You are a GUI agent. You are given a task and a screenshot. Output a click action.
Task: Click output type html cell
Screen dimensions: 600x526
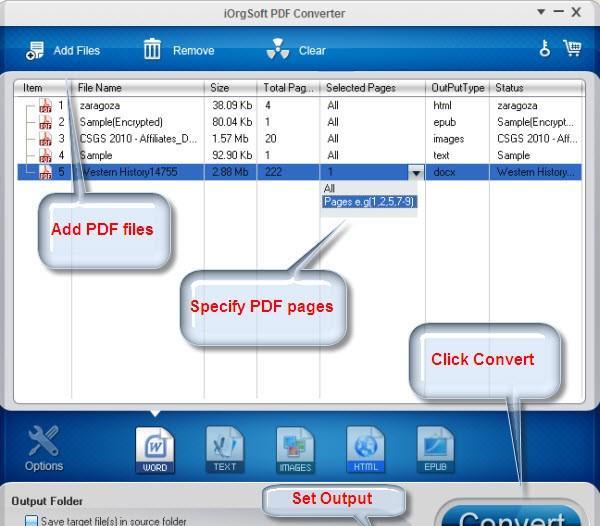point(442,105)
